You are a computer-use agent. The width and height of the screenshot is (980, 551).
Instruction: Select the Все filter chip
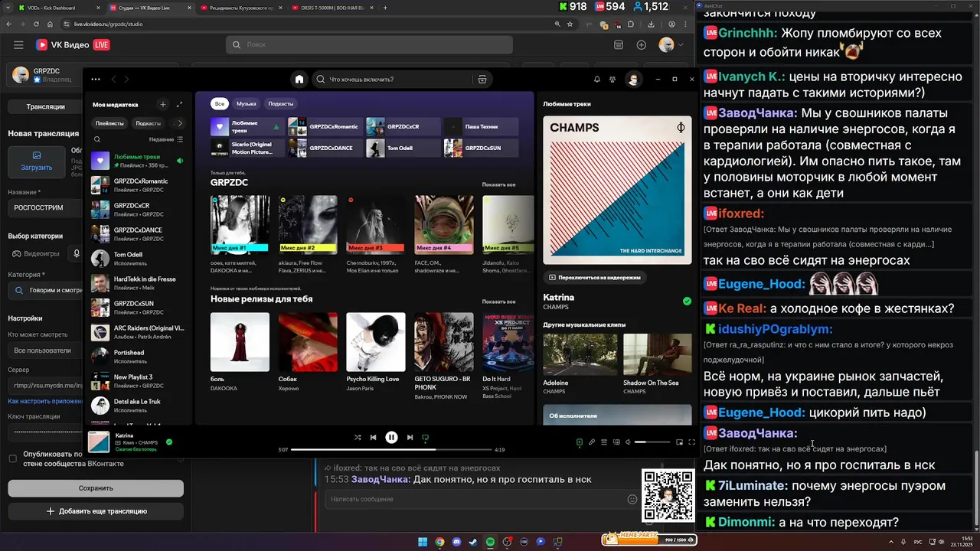coord(220,103)
